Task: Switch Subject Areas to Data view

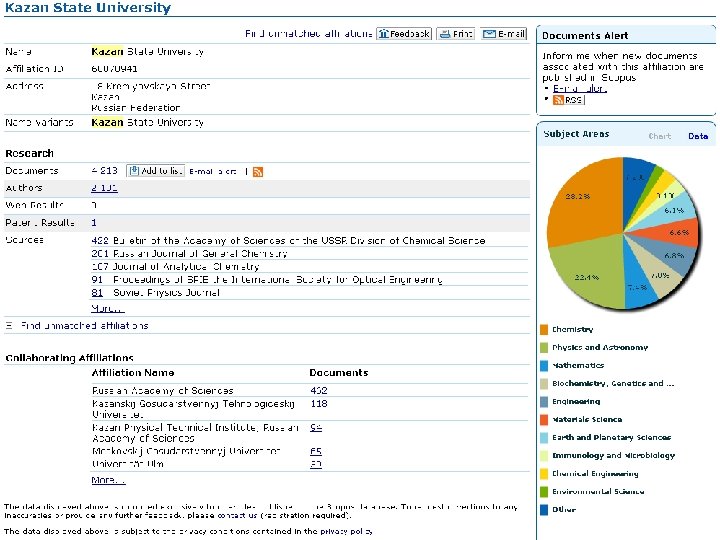Action: point(698,136)
